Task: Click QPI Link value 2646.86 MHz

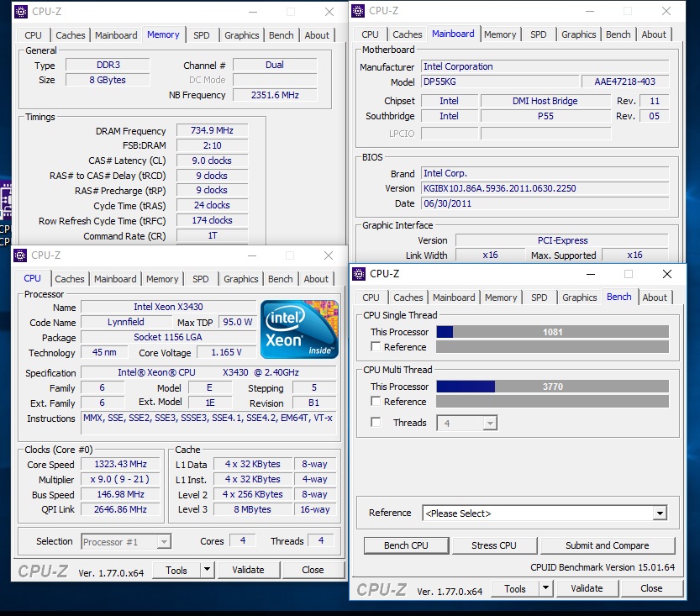Action: [x=120, y=509]
